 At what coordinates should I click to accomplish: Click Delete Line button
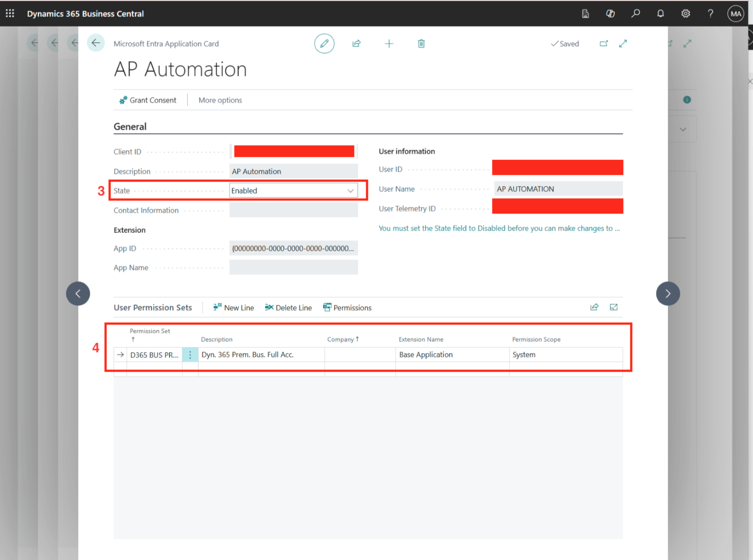[x=288, y=307]
